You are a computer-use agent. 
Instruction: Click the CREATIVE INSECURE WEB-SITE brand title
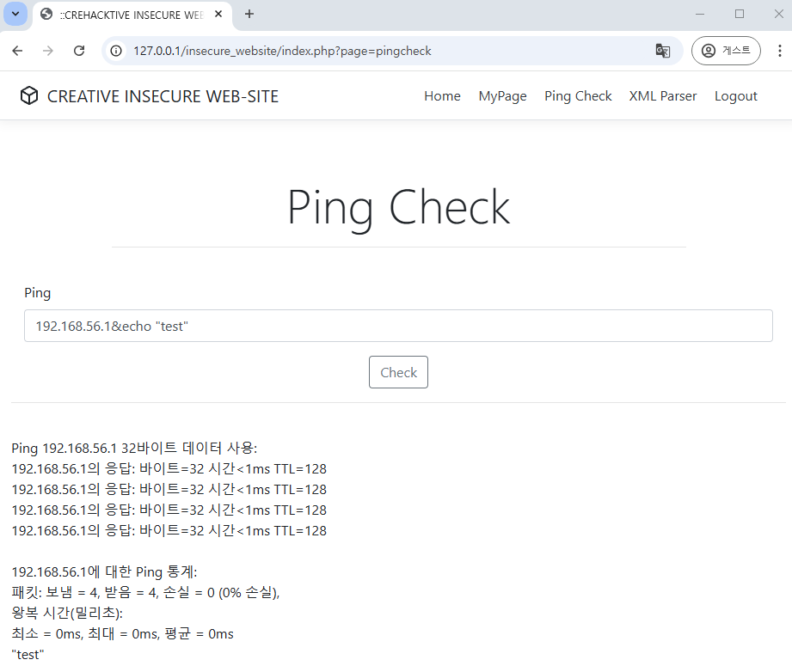coord(163,96)
